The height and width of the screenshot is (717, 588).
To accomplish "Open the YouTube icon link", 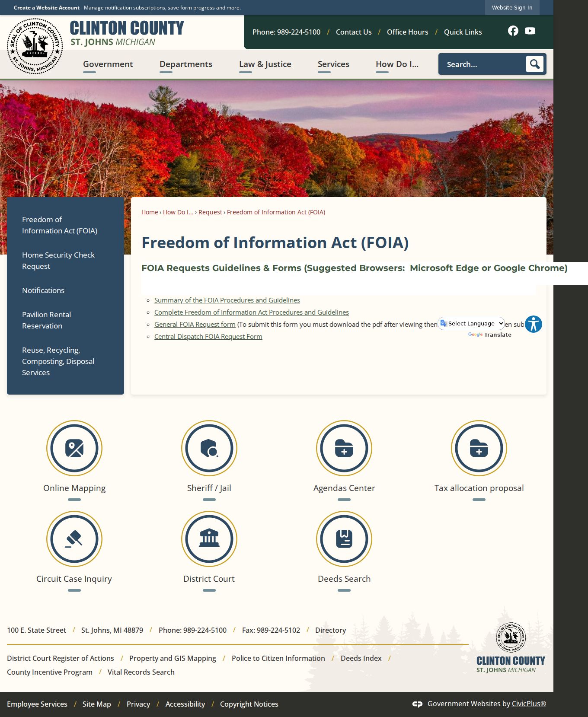I will pyautogui.click(x=530, y=31).
